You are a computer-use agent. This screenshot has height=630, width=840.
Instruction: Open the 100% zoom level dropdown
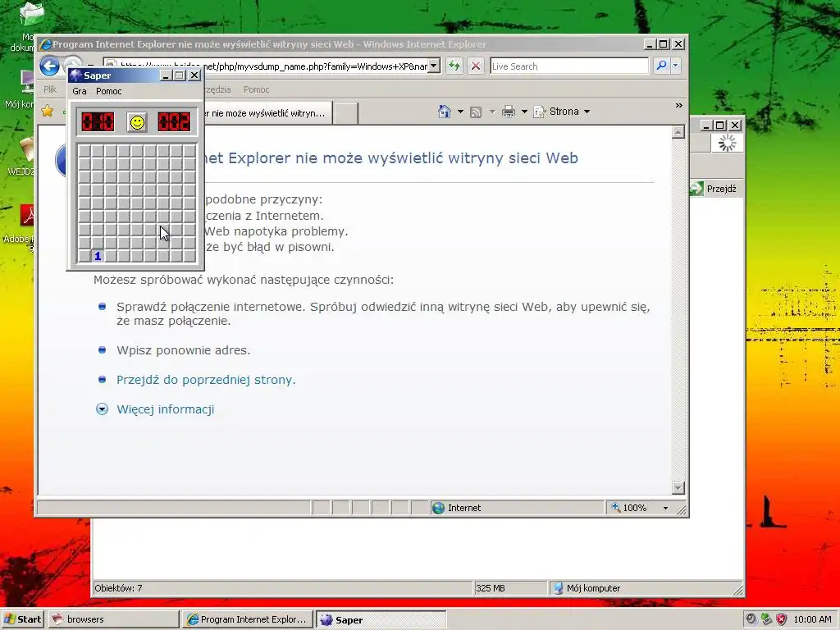[x=665, y=508]
